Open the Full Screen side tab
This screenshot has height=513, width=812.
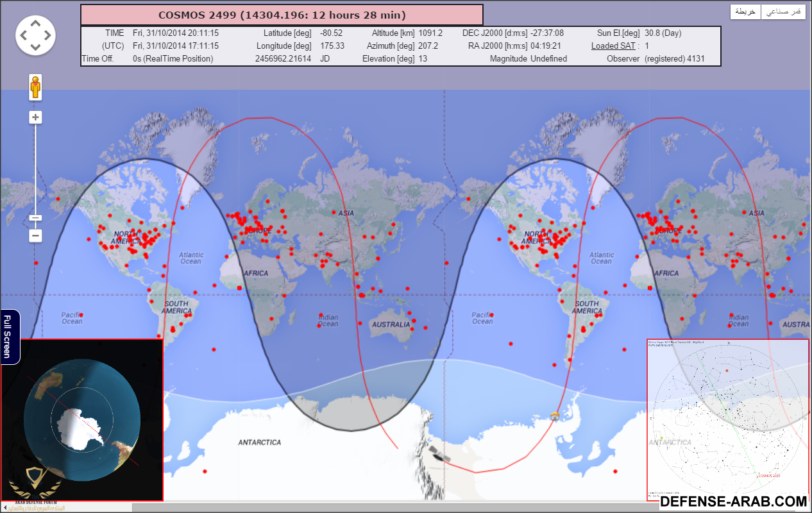[8, 336]
